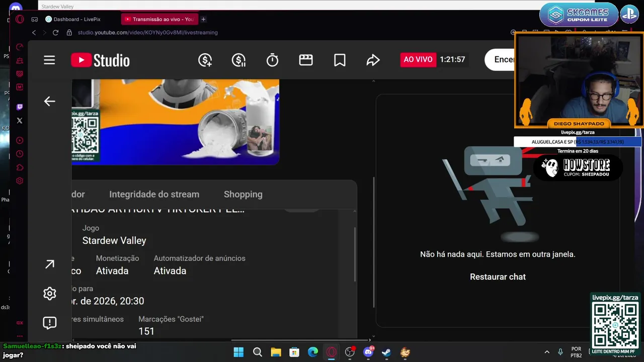Screen dimensions: 644x362
Task: Click the diagonal arrow pop-out icon
Action: [x=49, y=264]
